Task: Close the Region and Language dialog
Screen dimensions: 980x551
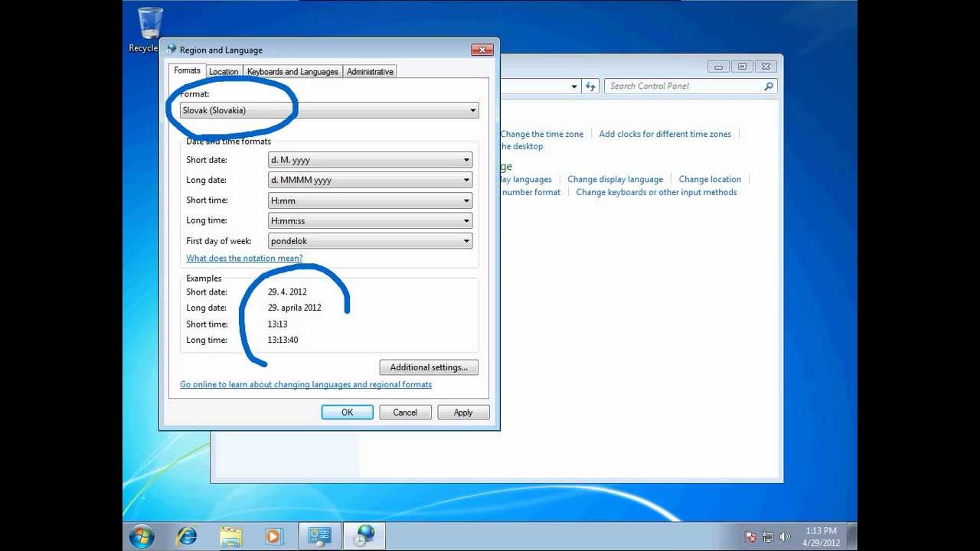Action: pos(482,50)
